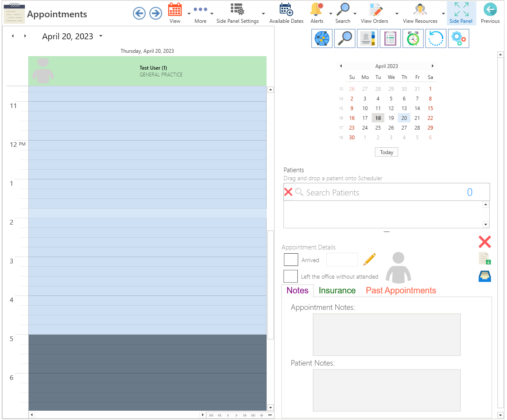The image size is (507, 420).
Task: Step back one day with small left triangle
Action: click(13, 36)
